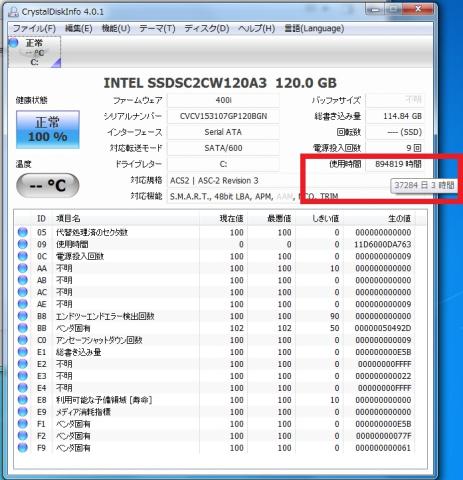
Task: Open the ヘルプ(H) menu
Action: point(256,29)
